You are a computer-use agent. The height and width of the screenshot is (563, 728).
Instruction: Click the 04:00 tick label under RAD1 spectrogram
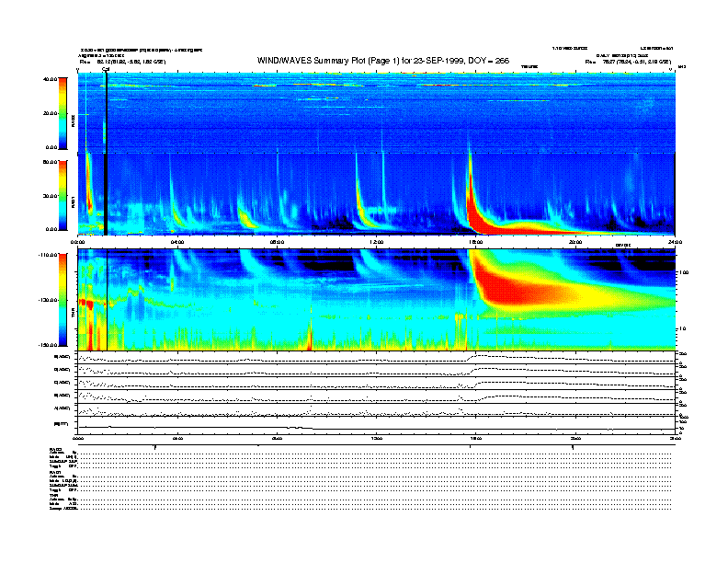[177, 242]
